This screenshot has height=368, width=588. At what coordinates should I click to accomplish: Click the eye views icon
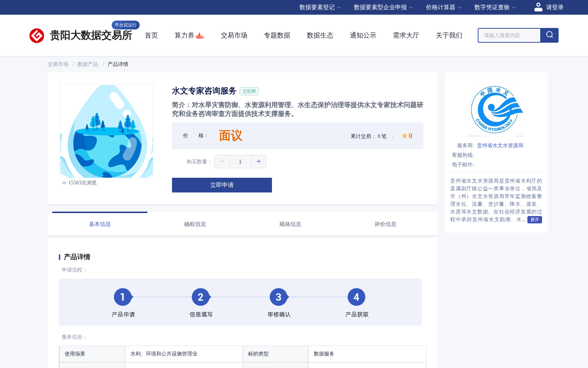click(64, 183)
